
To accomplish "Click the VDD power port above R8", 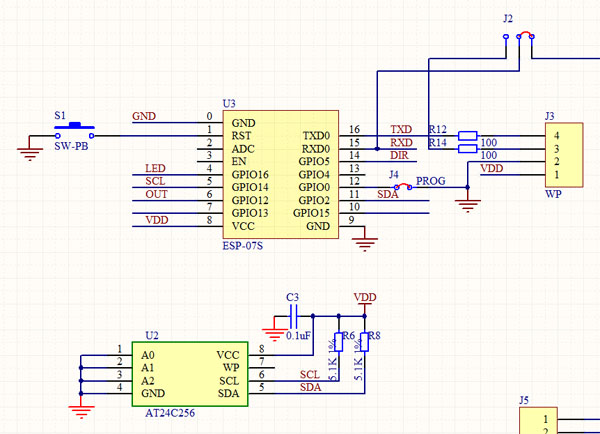I will click(x=365, y=300).
